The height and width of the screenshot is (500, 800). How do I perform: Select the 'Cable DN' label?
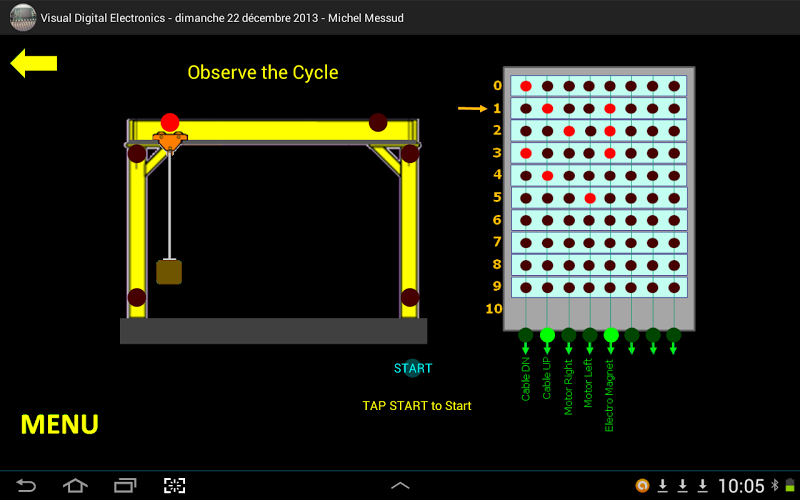click(x=526, y=379)
